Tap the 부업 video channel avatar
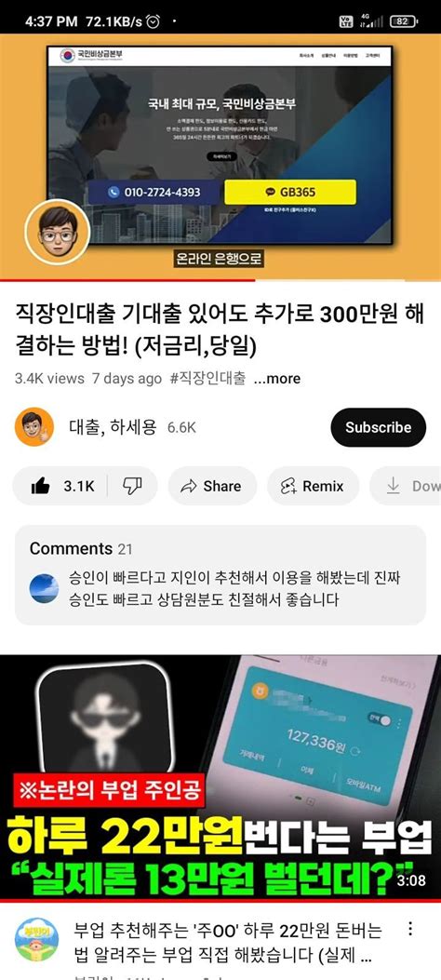 [36, 939]
